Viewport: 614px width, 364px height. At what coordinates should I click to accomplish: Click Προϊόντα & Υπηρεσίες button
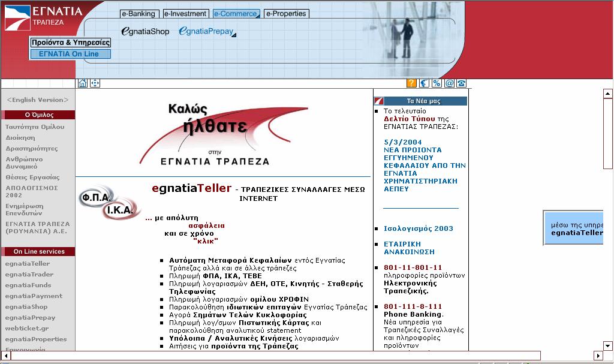pos(71,43)
